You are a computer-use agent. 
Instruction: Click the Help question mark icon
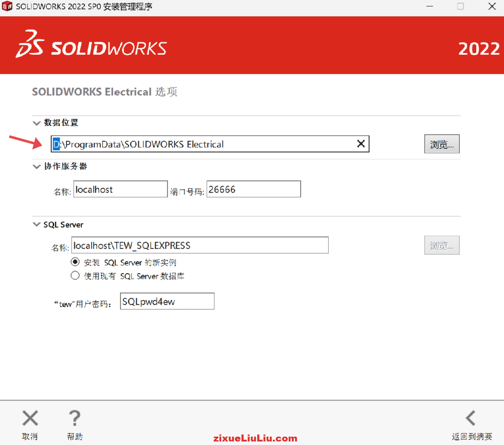pos(75,418)
